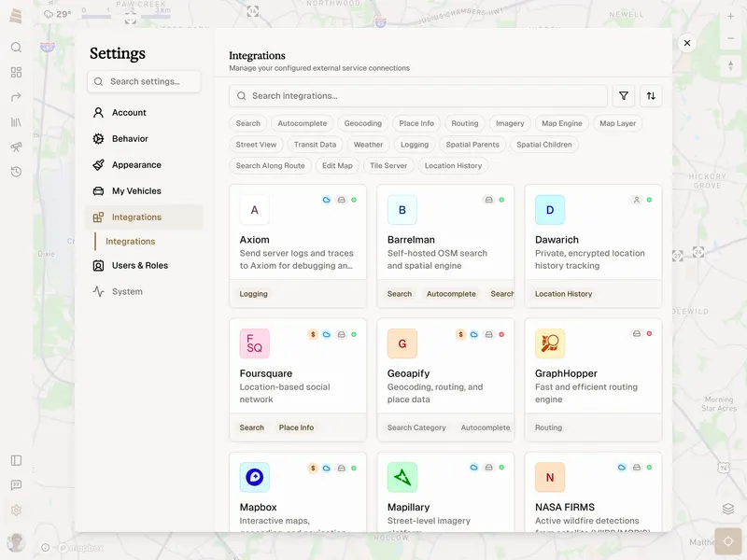The width and height of the screenshot is (747, 560).
Task: Click the settings gear icon in sidebar
Action: (16, 510)
